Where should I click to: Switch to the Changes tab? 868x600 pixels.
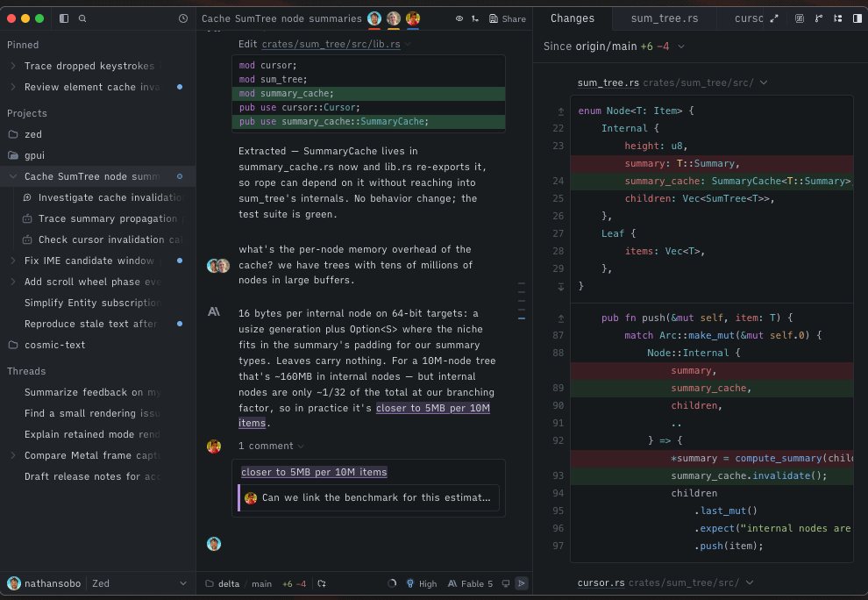tap(573, 18)
